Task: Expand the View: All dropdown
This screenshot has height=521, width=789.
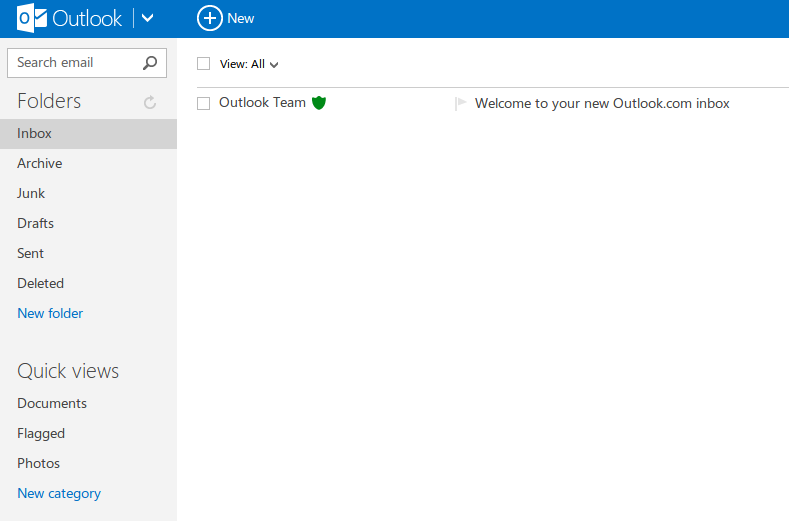Action: 249,64
